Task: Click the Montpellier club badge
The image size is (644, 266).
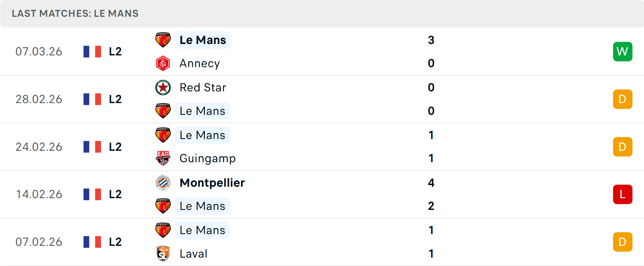Action: 163,183
